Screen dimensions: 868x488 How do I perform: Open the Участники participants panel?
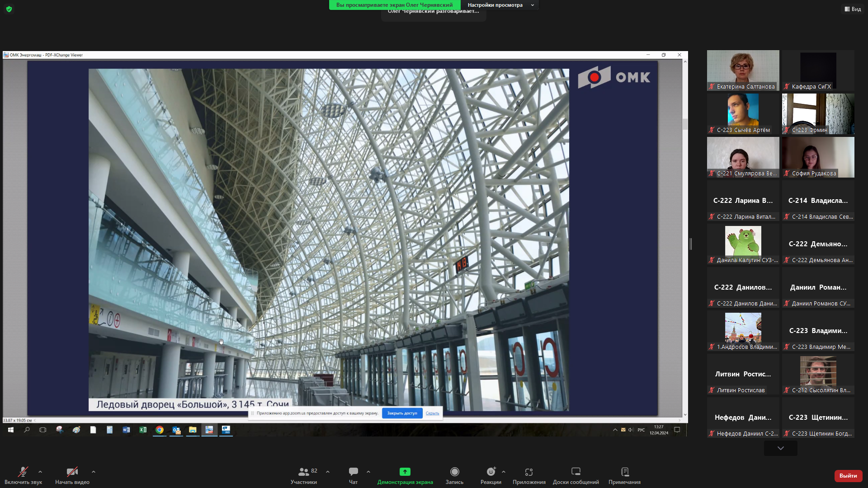[x=304, y=475]
